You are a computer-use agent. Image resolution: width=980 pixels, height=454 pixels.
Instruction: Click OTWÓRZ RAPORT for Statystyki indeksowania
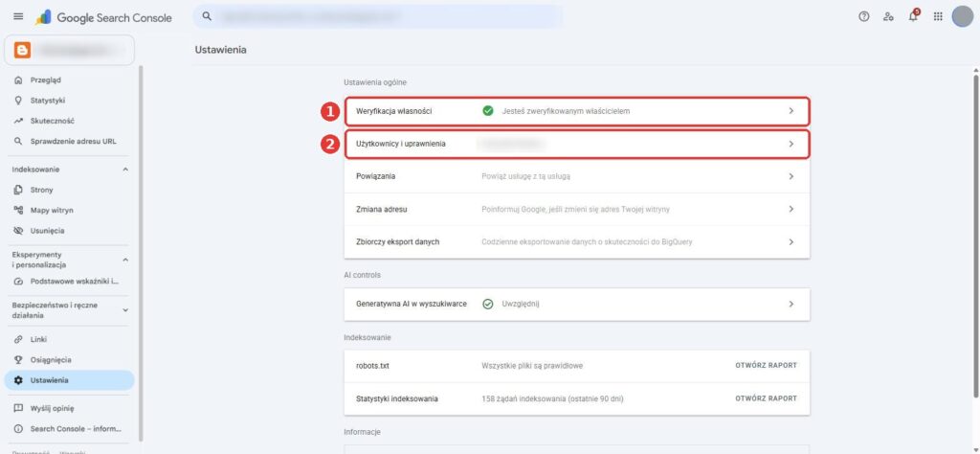coord(766,398)
